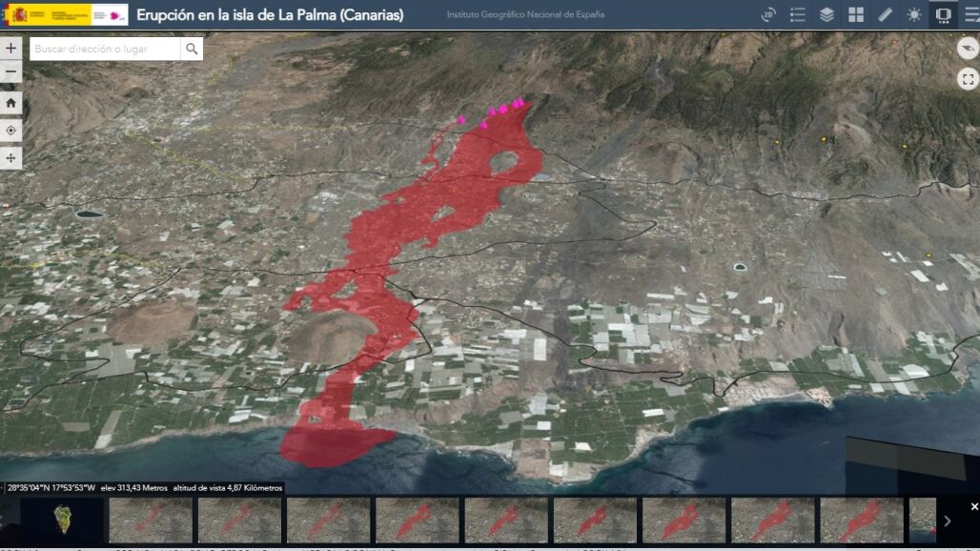Select the first island overview slide
The image size is (980, 551).
click(62, 520)
